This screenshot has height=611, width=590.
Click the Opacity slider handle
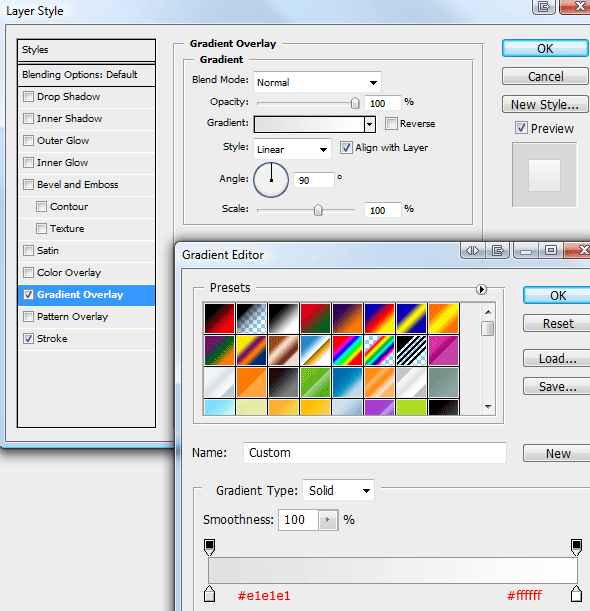355,103
